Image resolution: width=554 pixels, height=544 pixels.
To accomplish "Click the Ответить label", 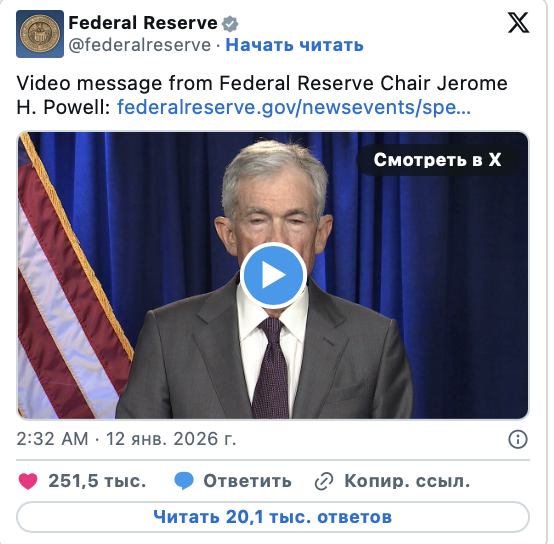I will [247, 481].
